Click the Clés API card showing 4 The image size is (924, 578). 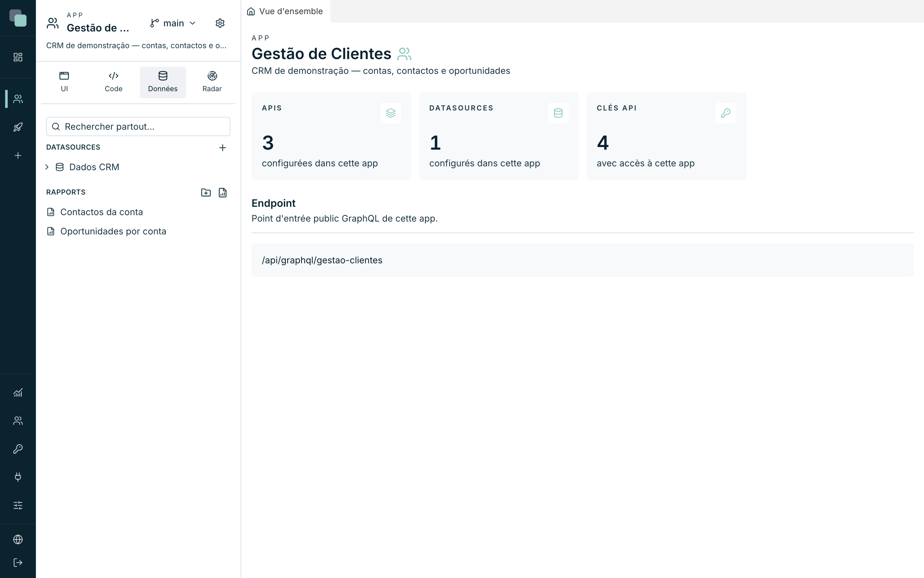(x=666, y=136)
